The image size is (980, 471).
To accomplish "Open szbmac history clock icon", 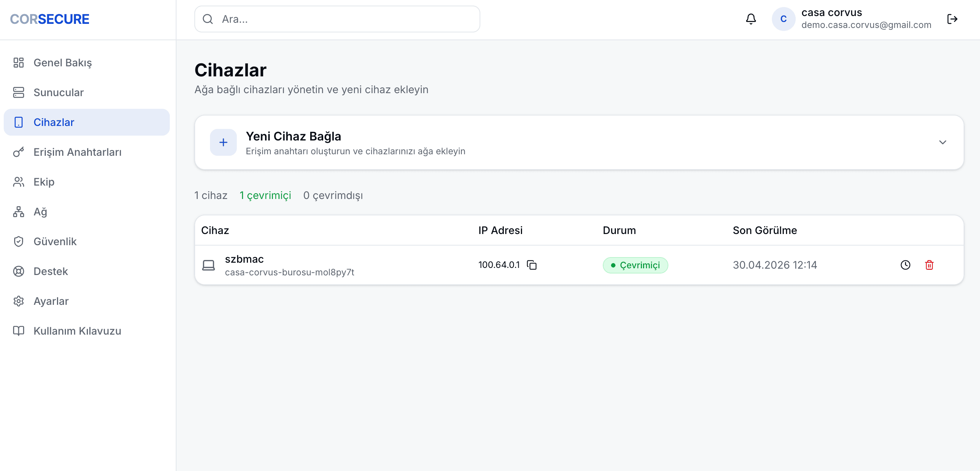I will point(905,265).
